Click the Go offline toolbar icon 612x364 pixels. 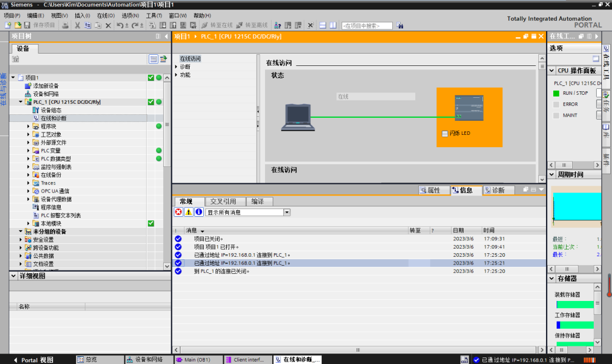[x=240, y=25]
